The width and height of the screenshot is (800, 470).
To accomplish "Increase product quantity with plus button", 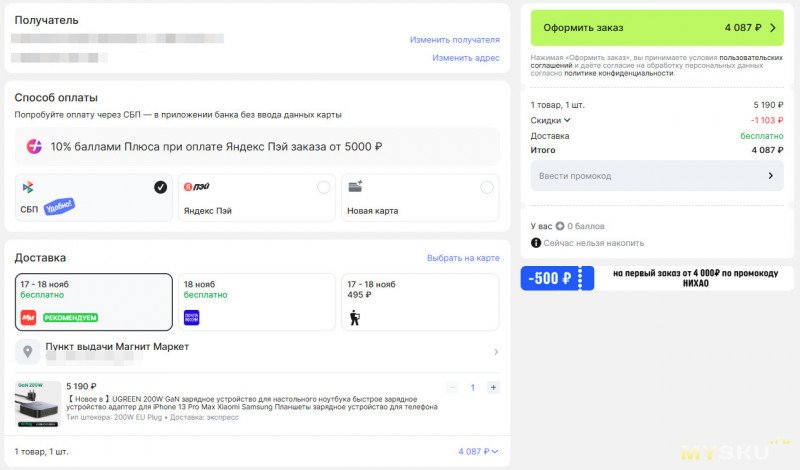I will [493, 387].
